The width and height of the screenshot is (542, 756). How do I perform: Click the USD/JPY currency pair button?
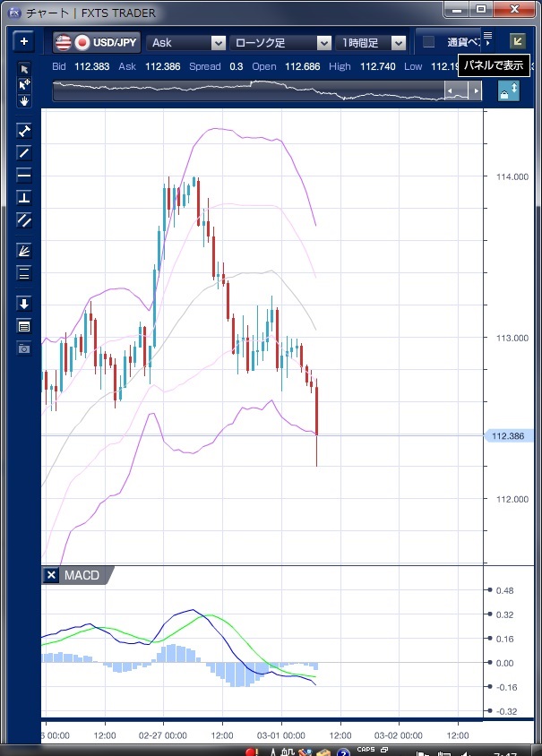tap(97, 42)
